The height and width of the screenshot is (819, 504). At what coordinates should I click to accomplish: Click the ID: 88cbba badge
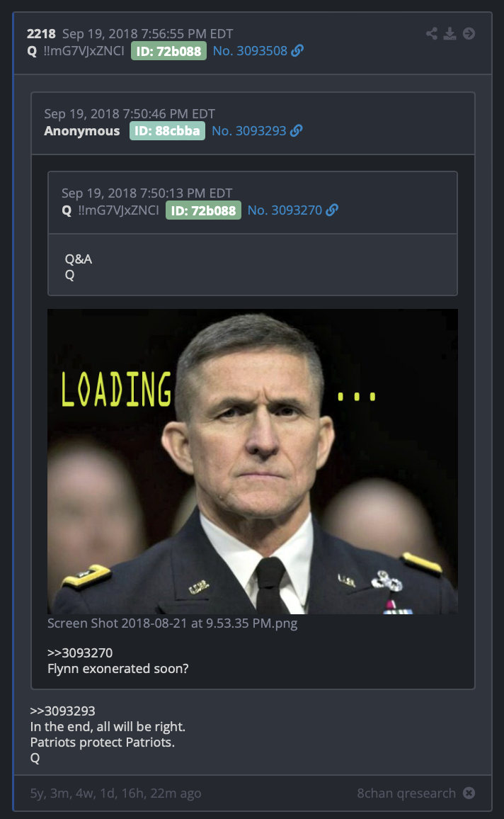[x=167, y=130]
